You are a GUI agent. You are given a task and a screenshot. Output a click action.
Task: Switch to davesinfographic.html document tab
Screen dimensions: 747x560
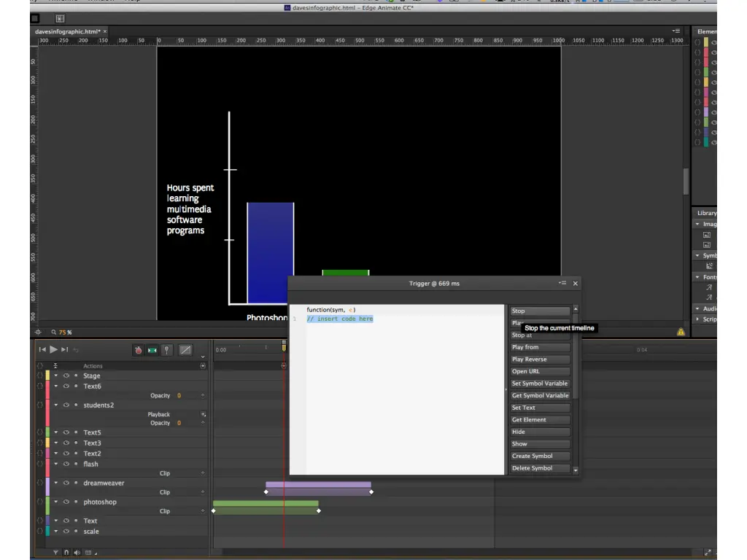coord(68,31)
